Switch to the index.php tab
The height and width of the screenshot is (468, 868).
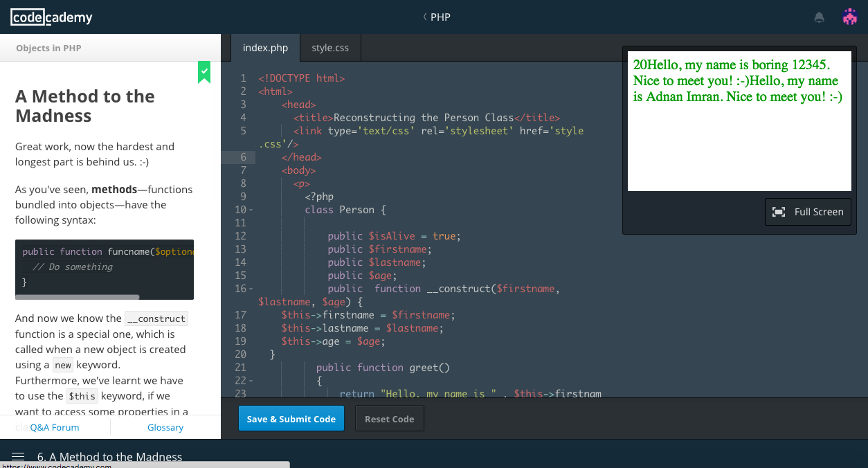pyautogui.click(x=265, y=48)
